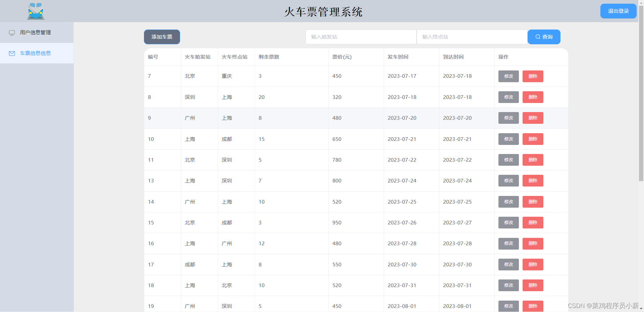Screen dimensions: 644x312
Task: Click 修改 for ticket number 14
Action: click(x=508, y=202)
